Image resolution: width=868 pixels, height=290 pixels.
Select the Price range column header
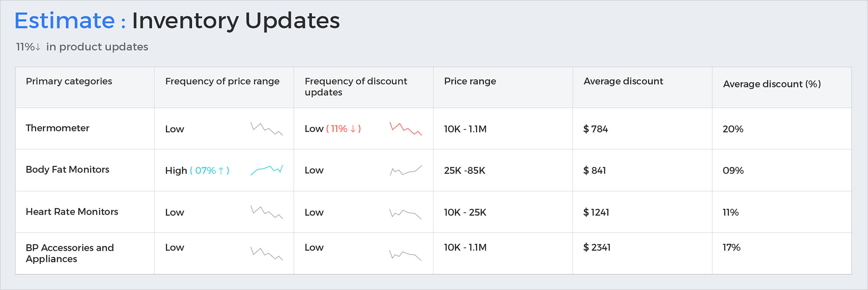(x=470, y=81)
